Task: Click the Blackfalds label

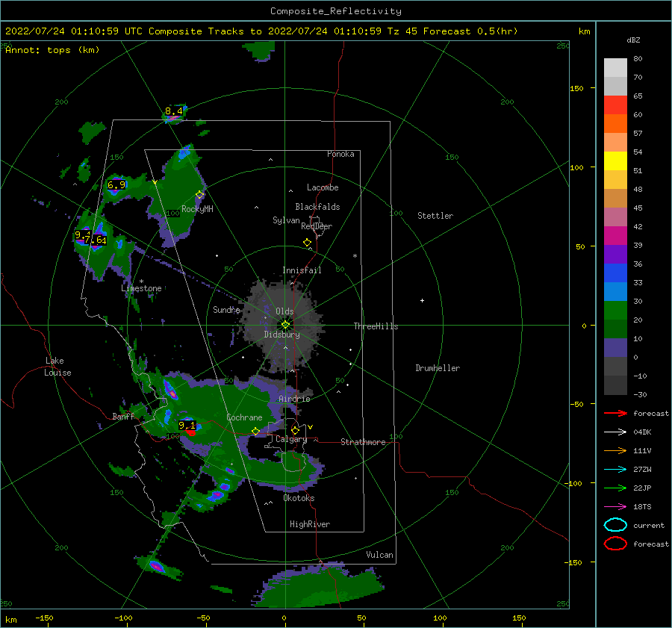Action: [x=317, y=207]
